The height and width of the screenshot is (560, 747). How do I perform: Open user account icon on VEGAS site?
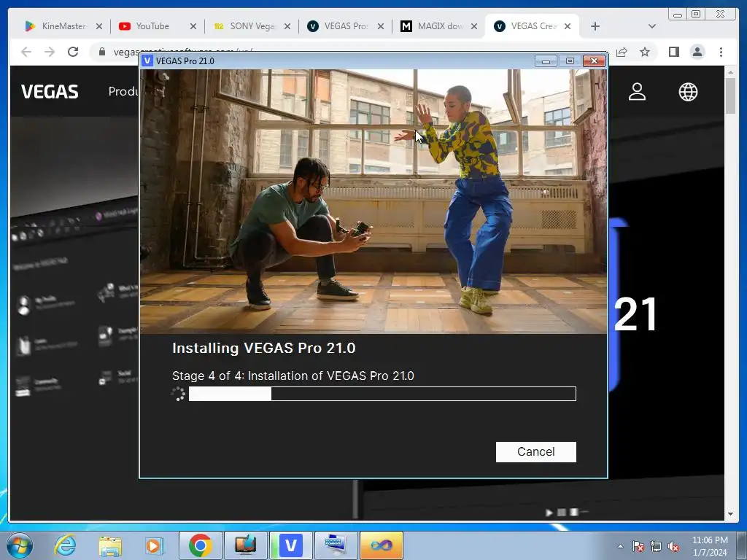click(x=637, y=91)
